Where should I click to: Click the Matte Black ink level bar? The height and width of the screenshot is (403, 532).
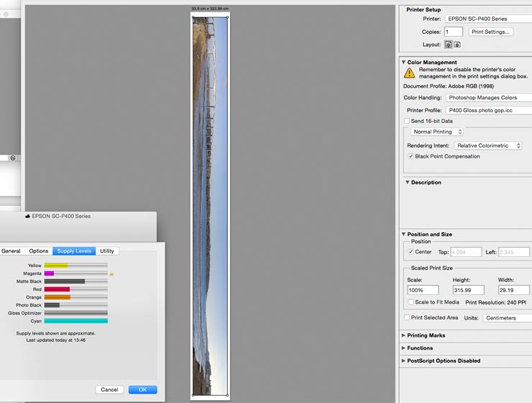[x=76, y=281]
